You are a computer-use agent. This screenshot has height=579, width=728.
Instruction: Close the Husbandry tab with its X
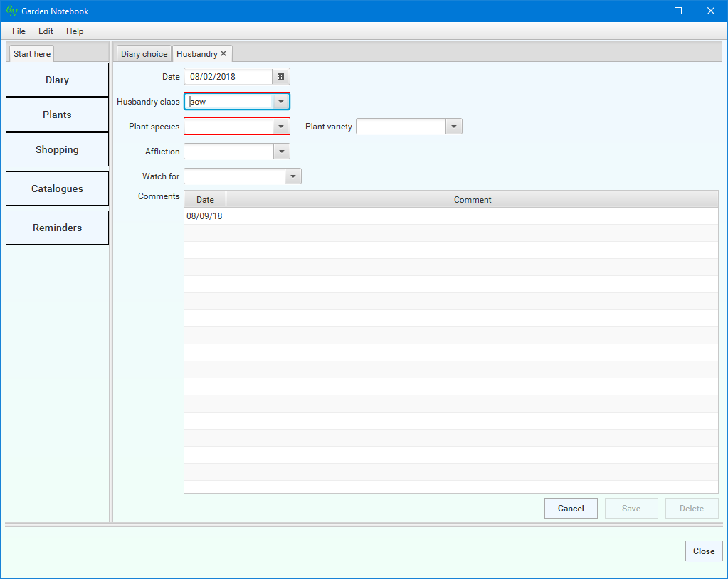pos(223,54)
